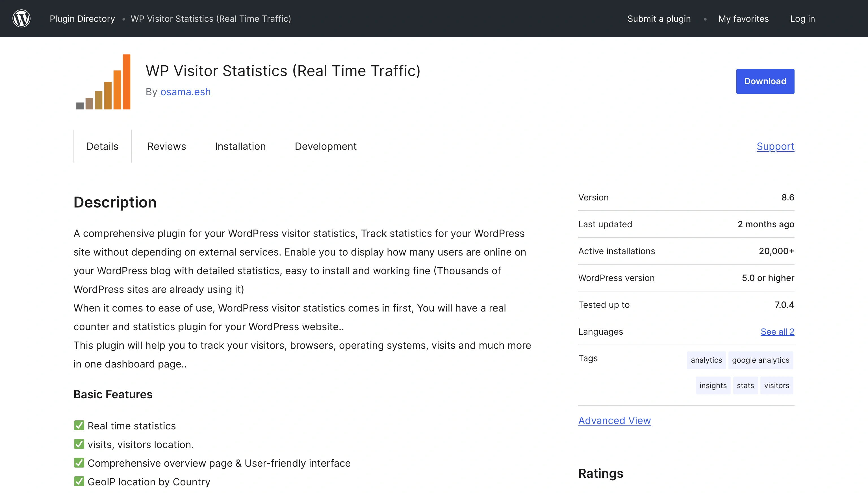Click the plugin bar-chart icon
This screenshot has height=493, width=868.
point(103,82)
